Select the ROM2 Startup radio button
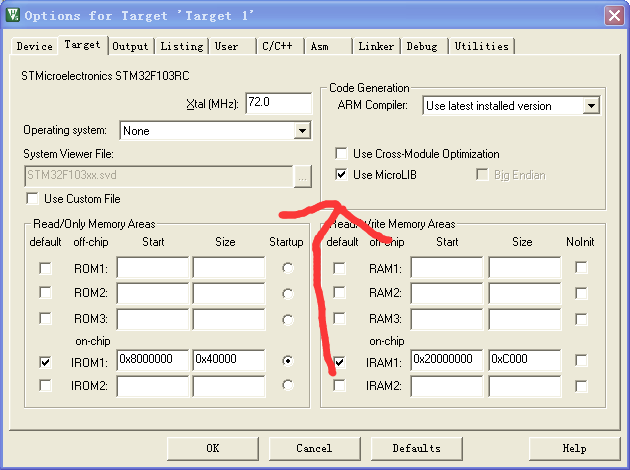 288,294
